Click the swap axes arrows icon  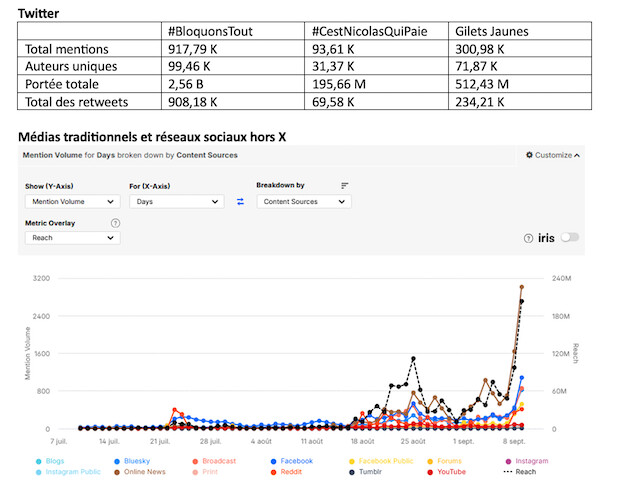click(240, 202)
